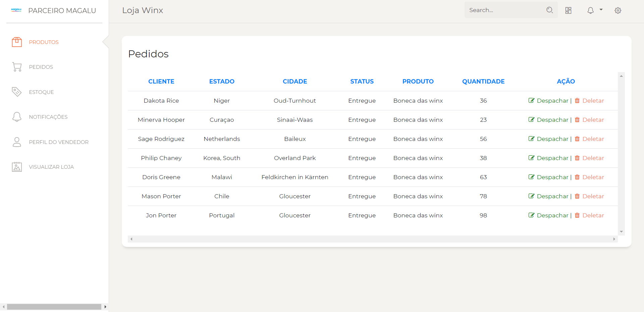644x312 pixels.
Task: Click the edit icon in Mason Porter row
Action: [x=531, y=196]
